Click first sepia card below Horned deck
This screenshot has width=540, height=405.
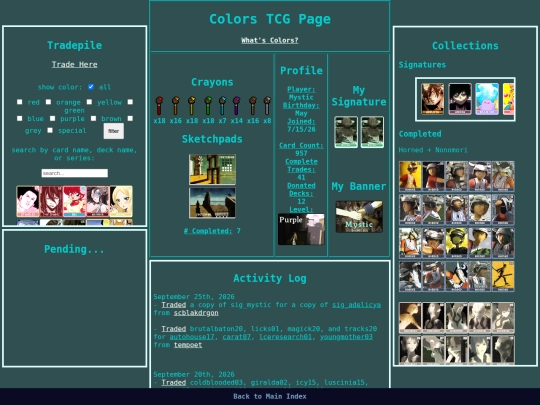click(x=410, y=318)
